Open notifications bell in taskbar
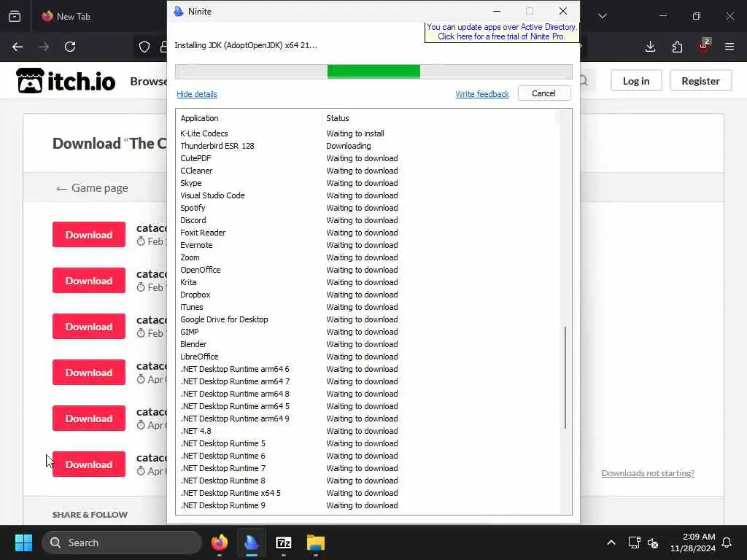This screenshot has height=560, width=747. click(x=727, y=542)
